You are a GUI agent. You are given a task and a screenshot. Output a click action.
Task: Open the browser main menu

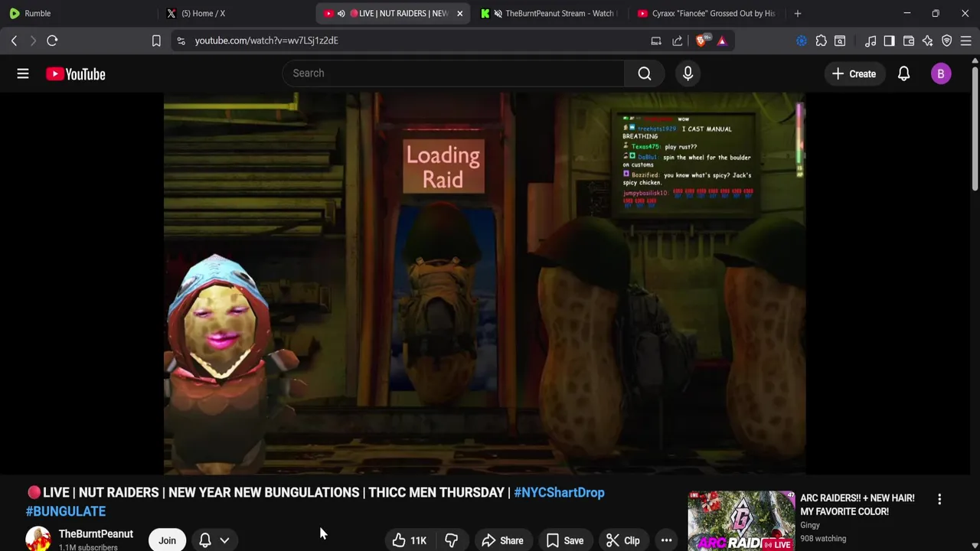click(966, 41)
